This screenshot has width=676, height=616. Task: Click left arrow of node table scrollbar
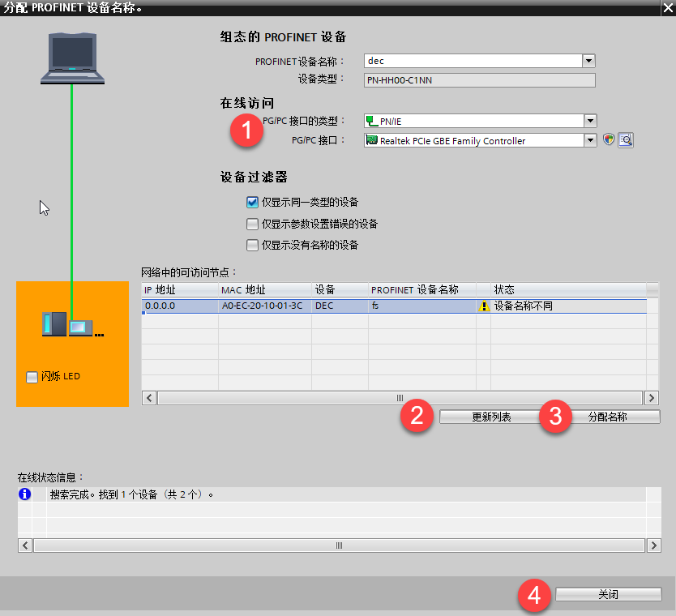coord(149,398)
